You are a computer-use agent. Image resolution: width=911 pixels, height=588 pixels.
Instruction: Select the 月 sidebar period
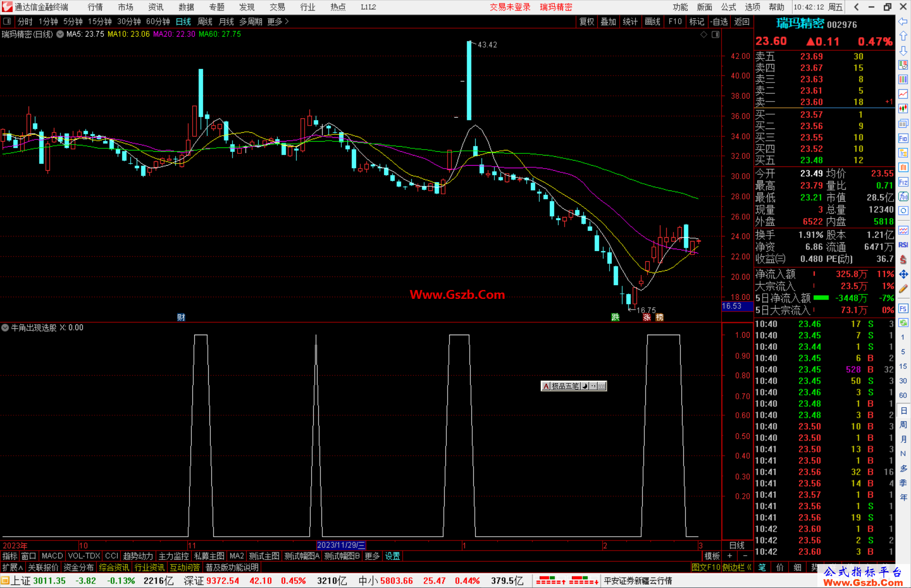tap(903, 439)
